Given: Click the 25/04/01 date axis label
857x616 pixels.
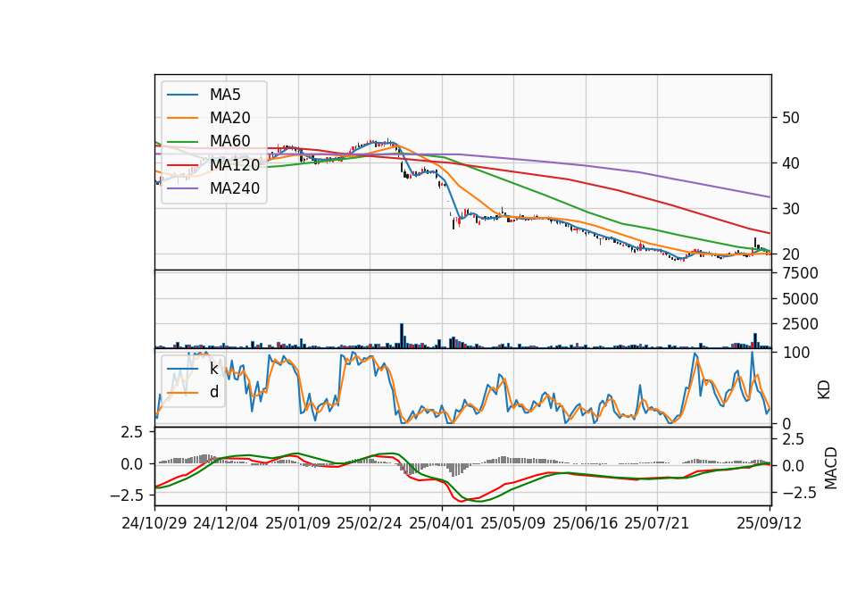Looking at the screenshot, I should (x=441, y=523).
